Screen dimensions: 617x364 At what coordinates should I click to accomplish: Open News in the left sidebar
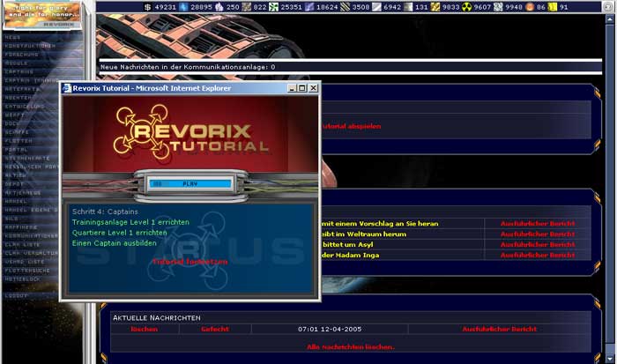coord(13,38)
